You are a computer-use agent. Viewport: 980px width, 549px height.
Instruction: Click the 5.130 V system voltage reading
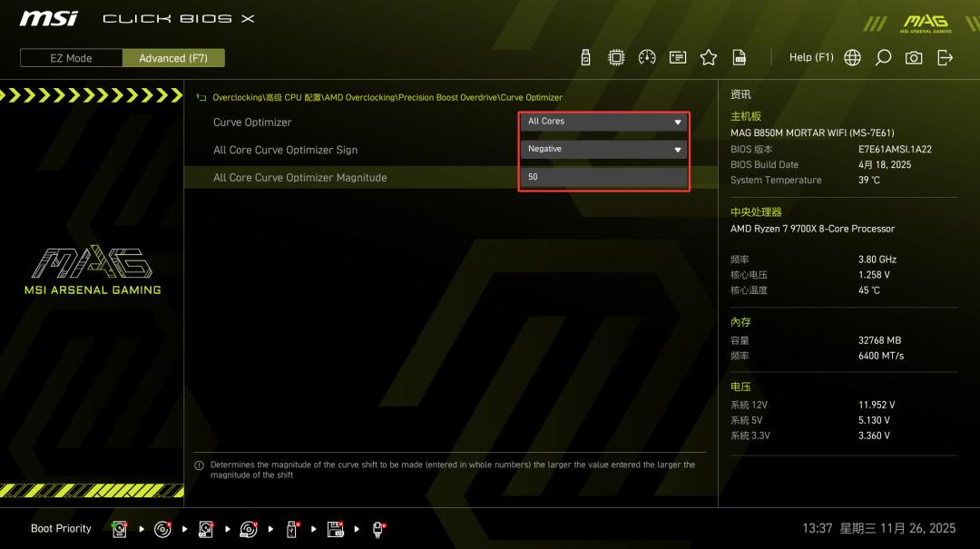coord(874,421)
